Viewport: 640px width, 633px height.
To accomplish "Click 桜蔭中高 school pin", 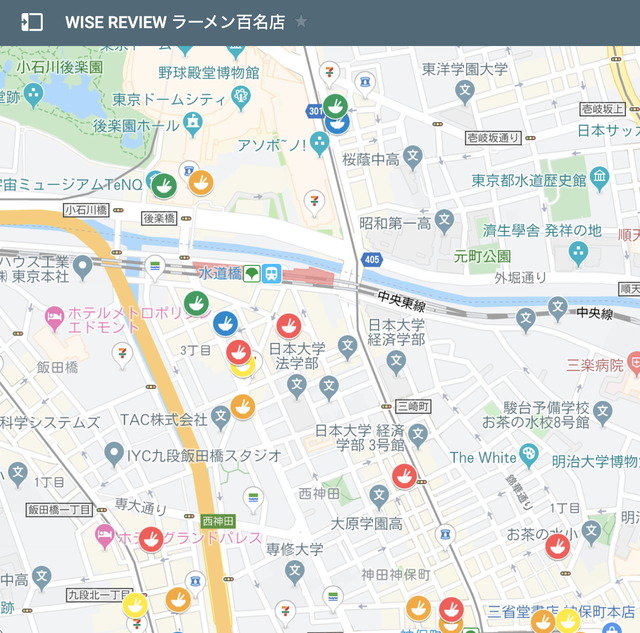I will coord(413,158).
